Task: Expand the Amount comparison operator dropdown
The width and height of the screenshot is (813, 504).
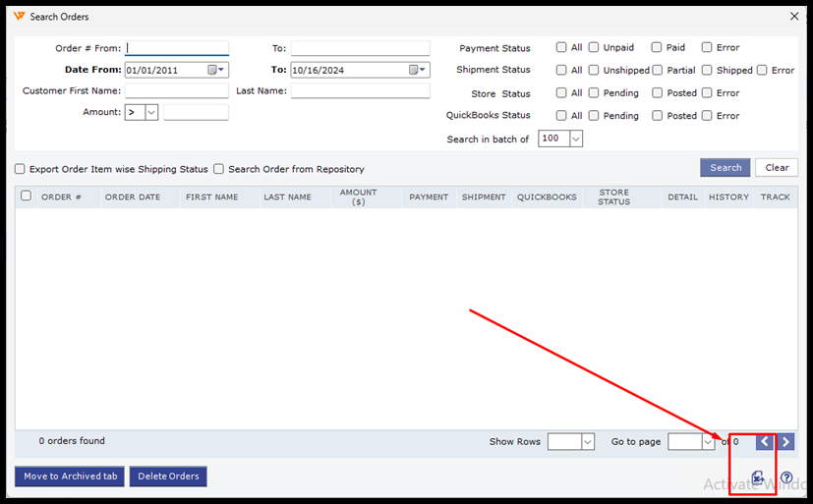Action: (x=151, y=113)
